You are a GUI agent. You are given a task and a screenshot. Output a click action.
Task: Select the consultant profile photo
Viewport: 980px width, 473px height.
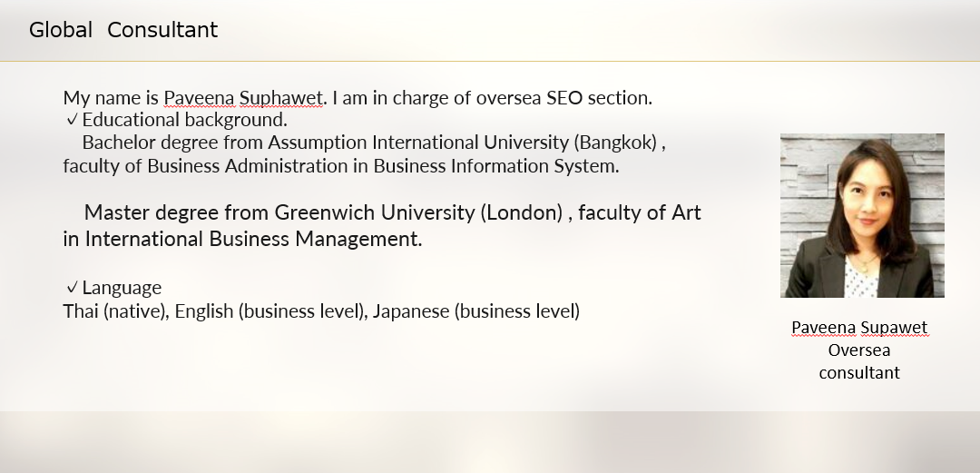[862, 215]
